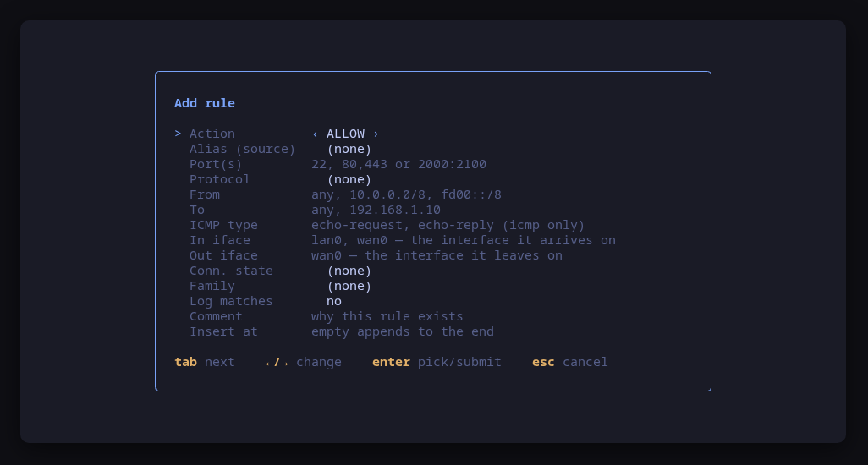
Task: Focus the ICMP type field
Action: click(448, 225)
